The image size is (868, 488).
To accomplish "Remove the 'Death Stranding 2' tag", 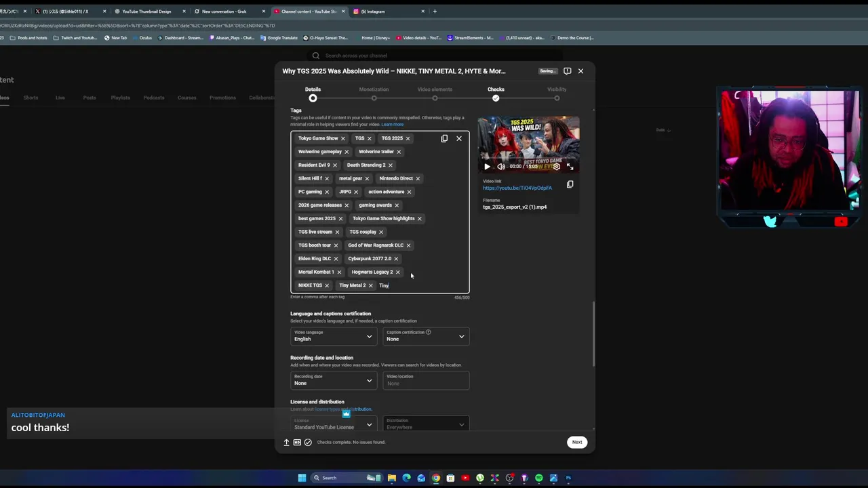I will click(x=390, y=165).
